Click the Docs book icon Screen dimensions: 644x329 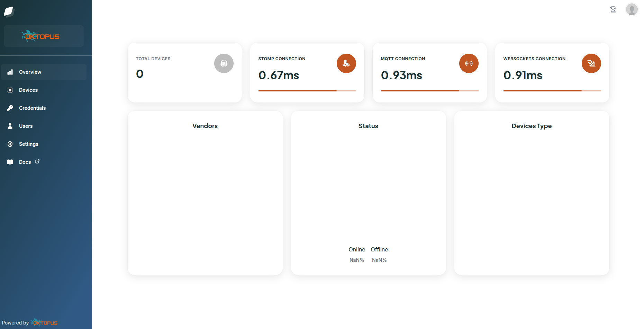[10, 162]
